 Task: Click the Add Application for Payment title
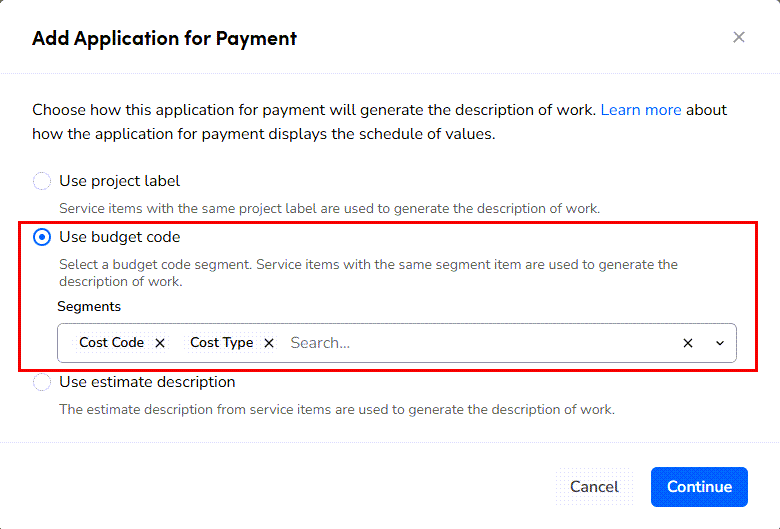click(164, 39)
